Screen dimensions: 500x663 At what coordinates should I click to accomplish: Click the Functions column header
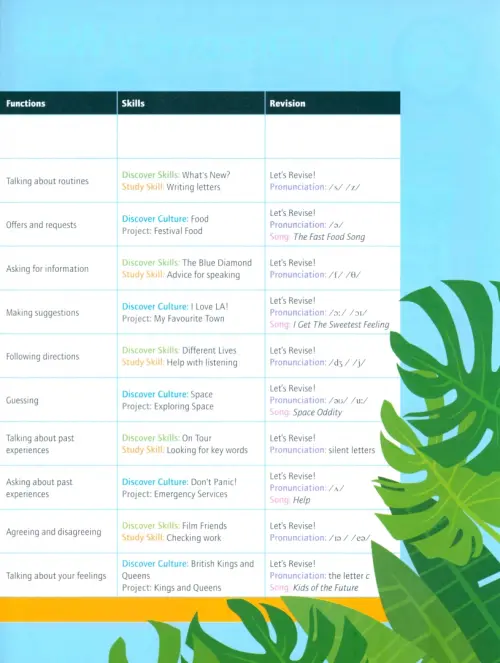tap(26, 103)
